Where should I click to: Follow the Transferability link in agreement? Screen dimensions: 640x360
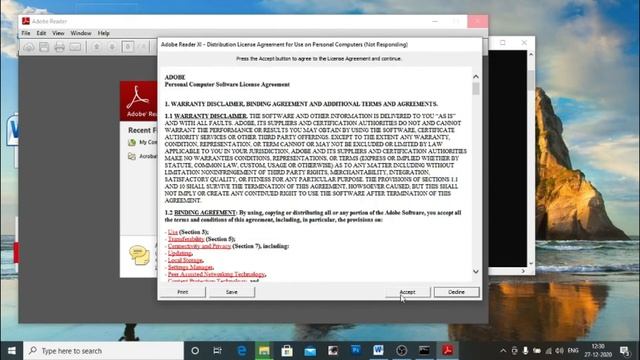[186, 239]
